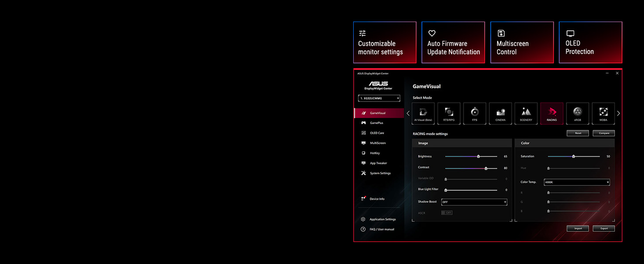Minimize the DisplayWidget Center window
Viewport: 644px width, 264px height.
[x=607, y=73]
